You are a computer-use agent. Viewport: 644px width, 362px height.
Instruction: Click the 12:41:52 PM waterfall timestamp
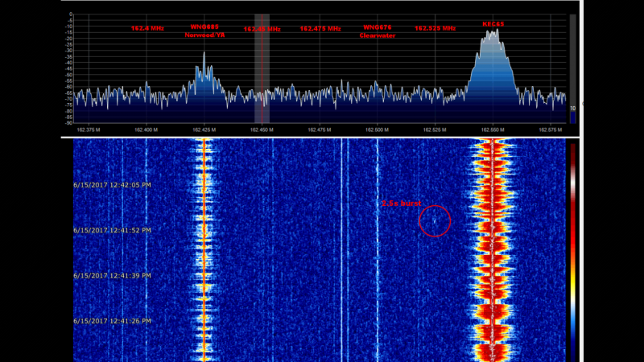point(112,230)
